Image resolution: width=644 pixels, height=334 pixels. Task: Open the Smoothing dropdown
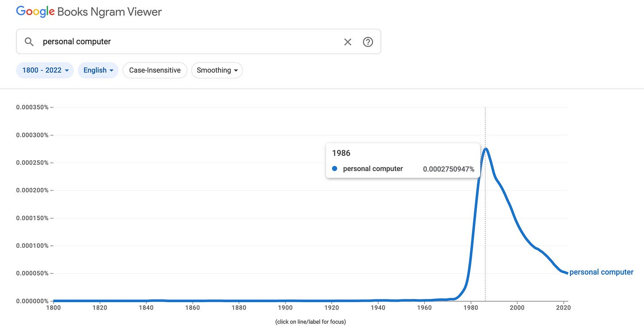pyautogui.click(x=217, y=70)
